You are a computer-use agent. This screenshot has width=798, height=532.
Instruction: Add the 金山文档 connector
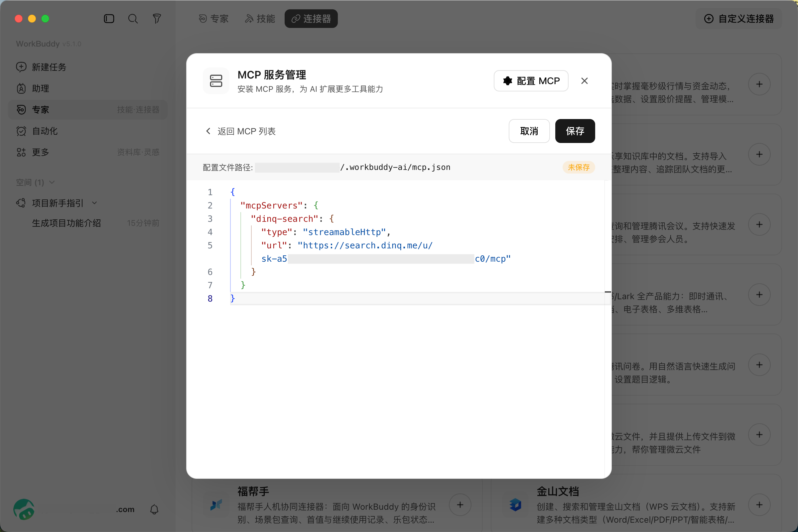pyautogui.click(x=759, y=505)
